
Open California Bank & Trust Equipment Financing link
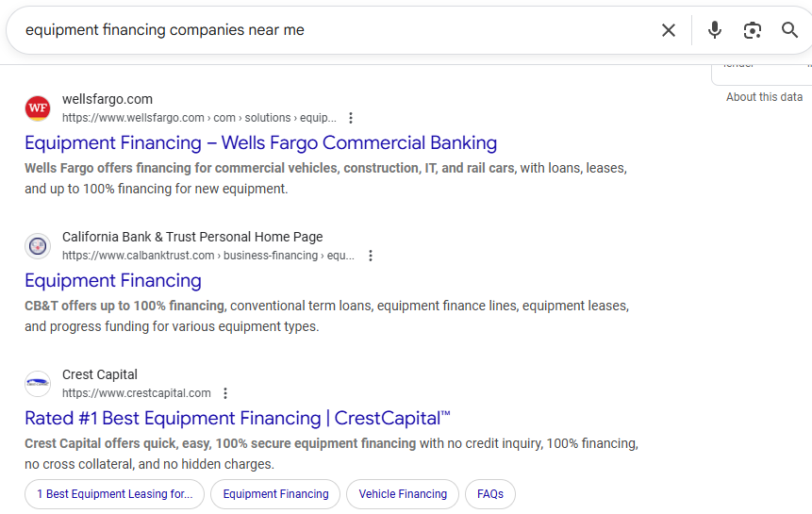click(113, 281)
